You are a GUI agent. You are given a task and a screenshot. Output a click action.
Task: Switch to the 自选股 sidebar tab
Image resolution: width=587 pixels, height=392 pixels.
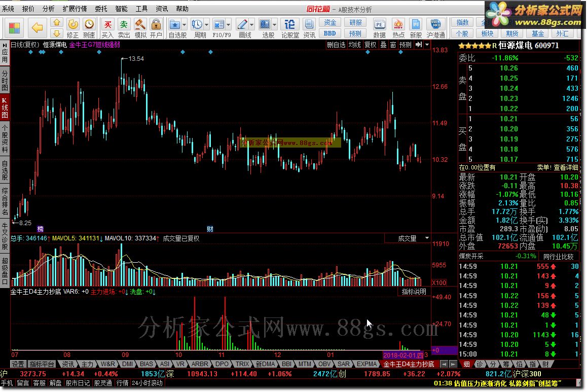point(5,170)
